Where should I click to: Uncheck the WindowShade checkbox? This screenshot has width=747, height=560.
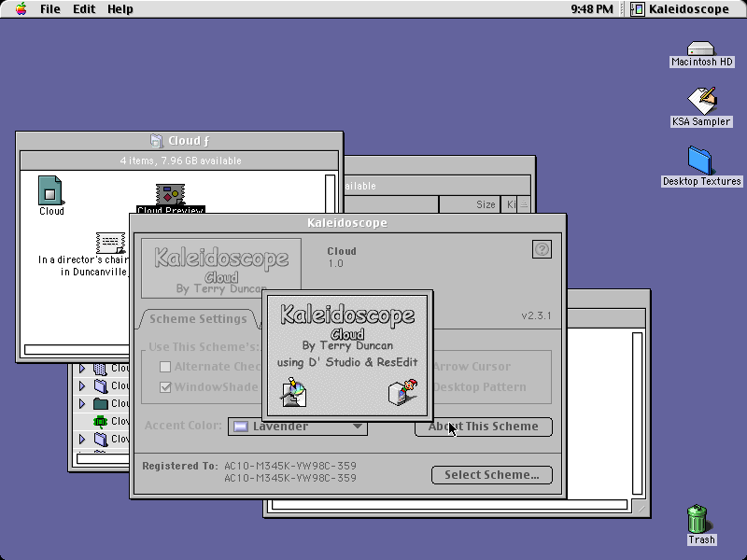(165, 387)
